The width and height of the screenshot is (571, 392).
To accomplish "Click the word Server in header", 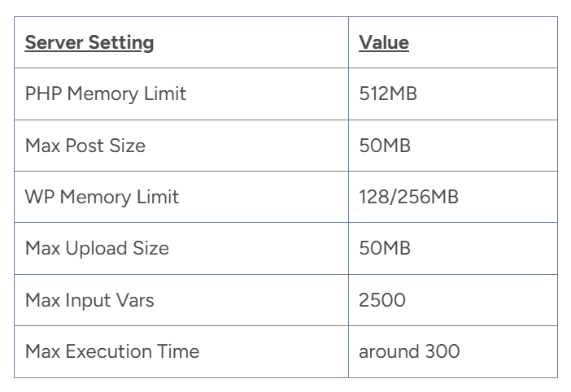I will click(x=52, y=42).
